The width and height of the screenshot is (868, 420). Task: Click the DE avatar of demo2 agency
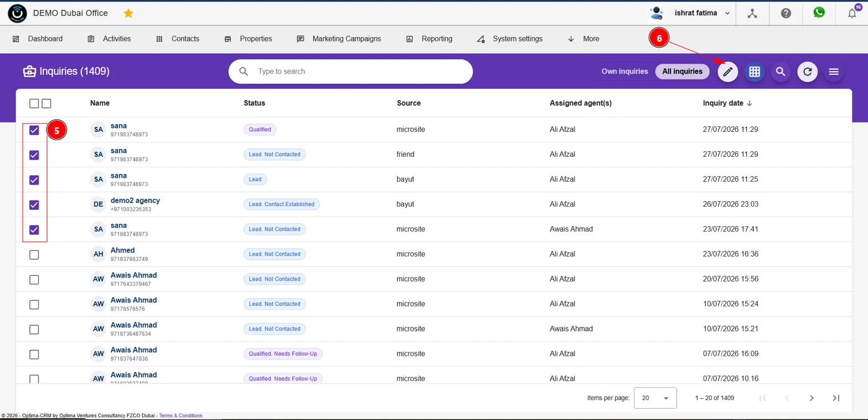point(99,204)
